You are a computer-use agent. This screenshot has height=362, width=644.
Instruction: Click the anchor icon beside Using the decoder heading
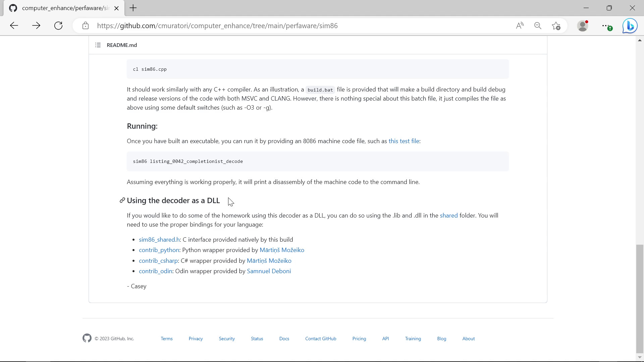point(122,200)
